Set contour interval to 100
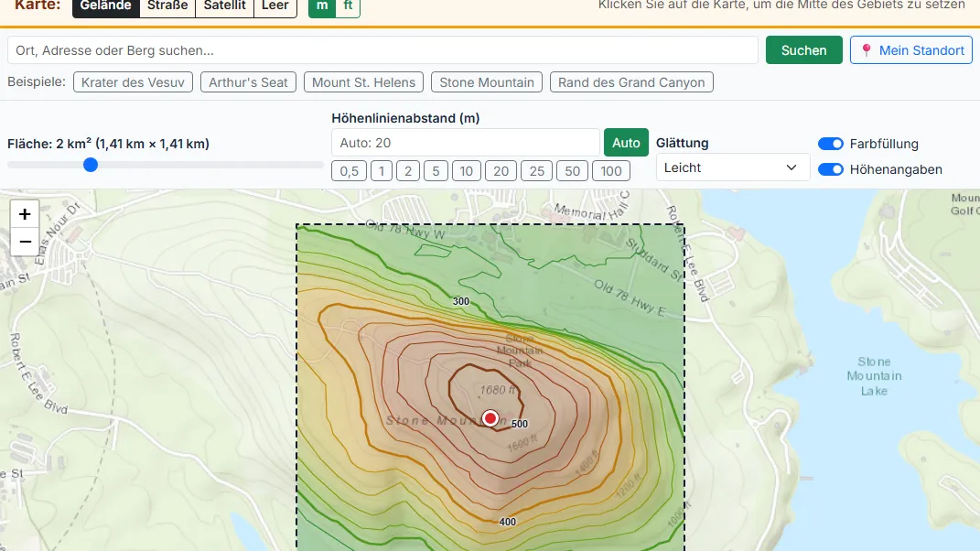Viewport: 980px width, 551px height. [x=611, y=171]
